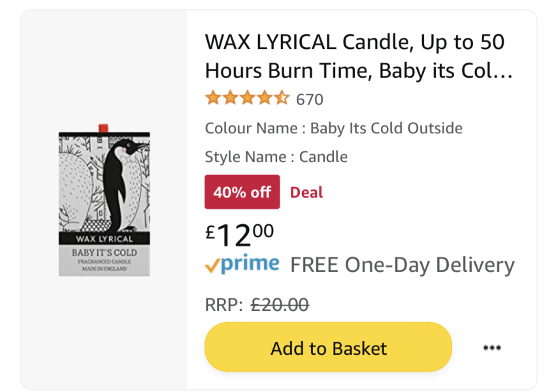Click the BABY IT'S COLD label on the box
Viewport: 558px width, 392px height.
105,252
